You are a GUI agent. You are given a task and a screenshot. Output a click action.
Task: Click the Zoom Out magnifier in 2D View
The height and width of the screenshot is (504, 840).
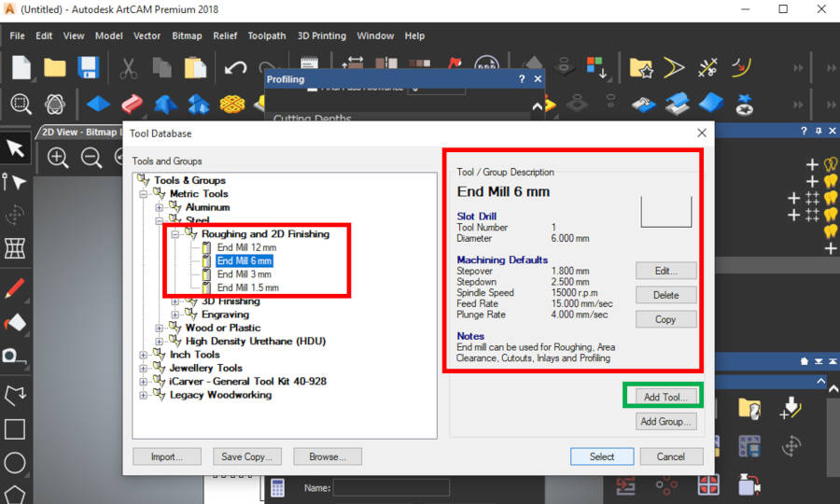91,158
